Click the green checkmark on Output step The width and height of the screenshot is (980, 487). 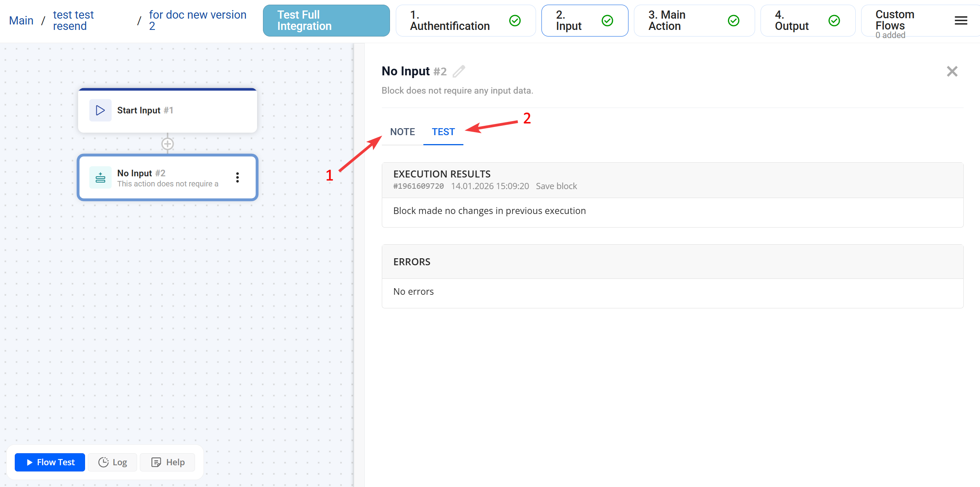(834, 21)
